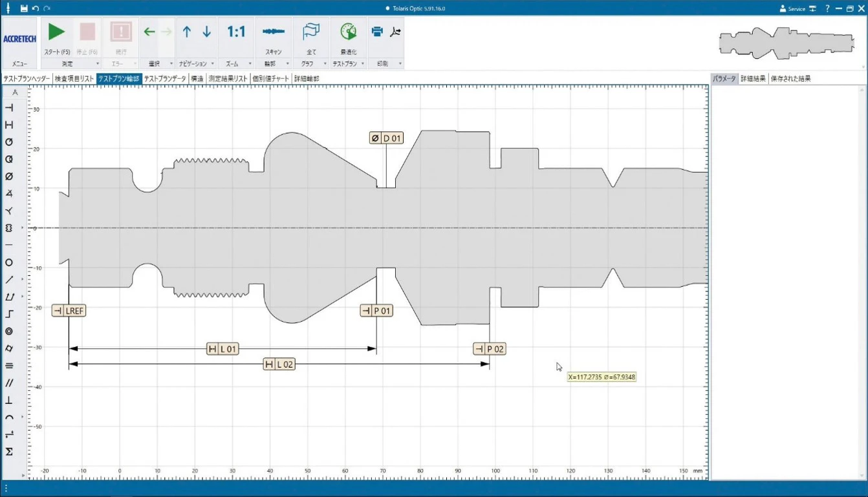
Task: Redo with the title bar redo arrow
Action: (47, 8)
